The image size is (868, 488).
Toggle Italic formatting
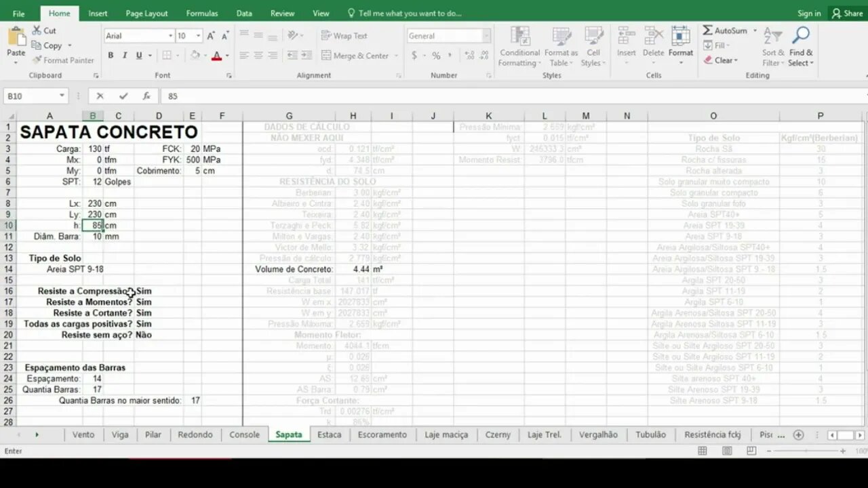[x=125, y=56]
